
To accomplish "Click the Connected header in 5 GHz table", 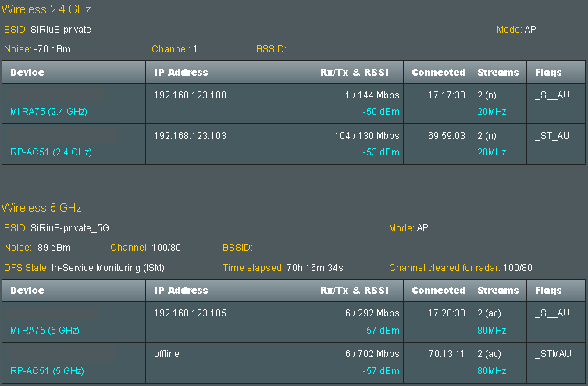I will [437, 290].
